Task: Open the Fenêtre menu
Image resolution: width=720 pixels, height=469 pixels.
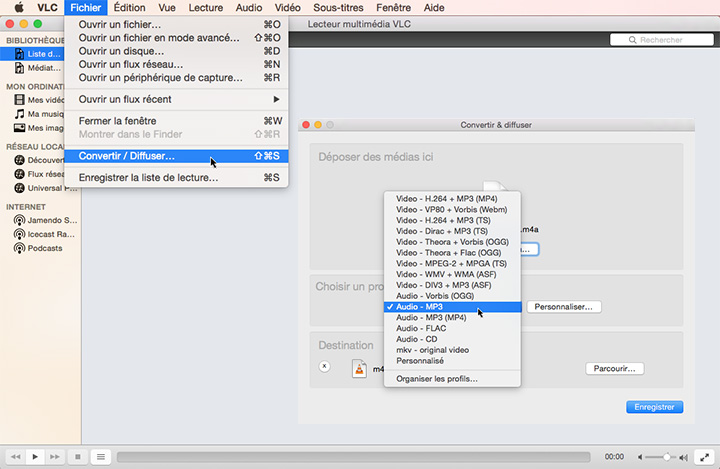Action: click(x=394, y=7)
